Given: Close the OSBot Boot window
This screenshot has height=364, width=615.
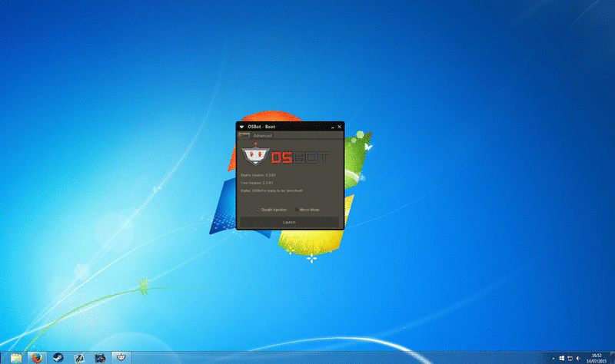Looking at the screenshot, I should 340,127.
